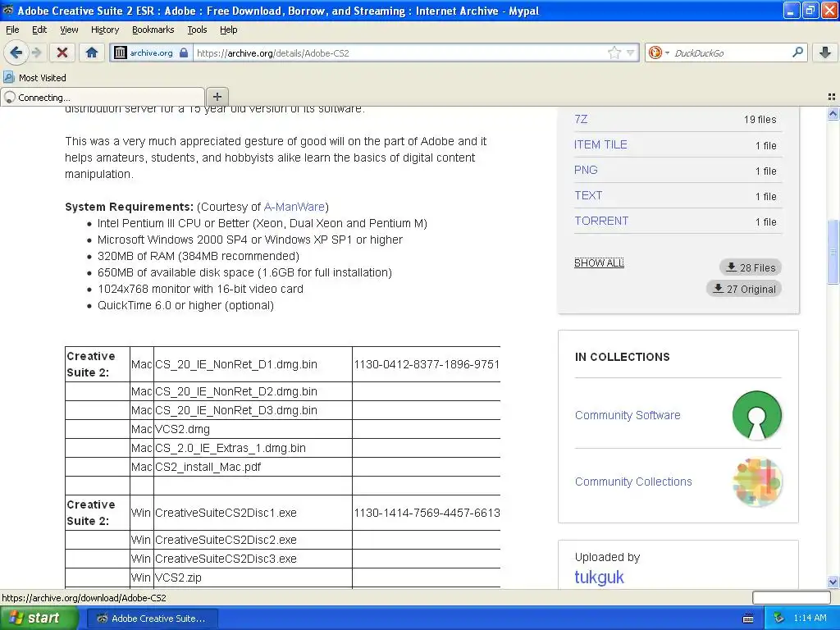
Task: Click the padlock security icon
Action: click(184, 52)
